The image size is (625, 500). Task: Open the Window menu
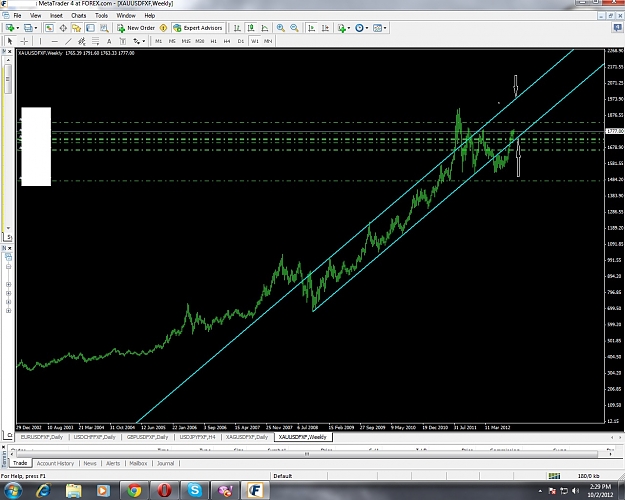[x=126, y=16]
